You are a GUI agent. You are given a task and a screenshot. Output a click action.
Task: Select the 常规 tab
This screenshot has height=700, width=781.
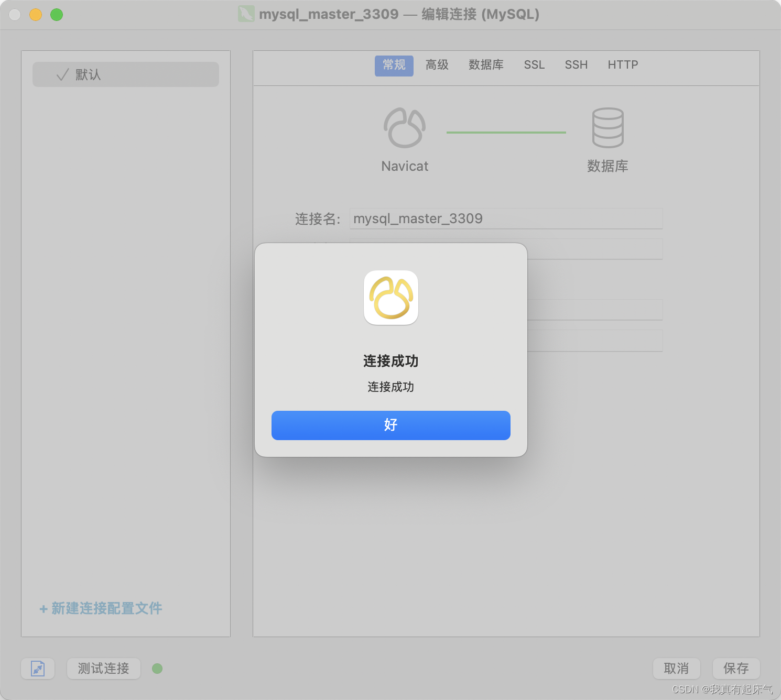[x=394, y=65]
